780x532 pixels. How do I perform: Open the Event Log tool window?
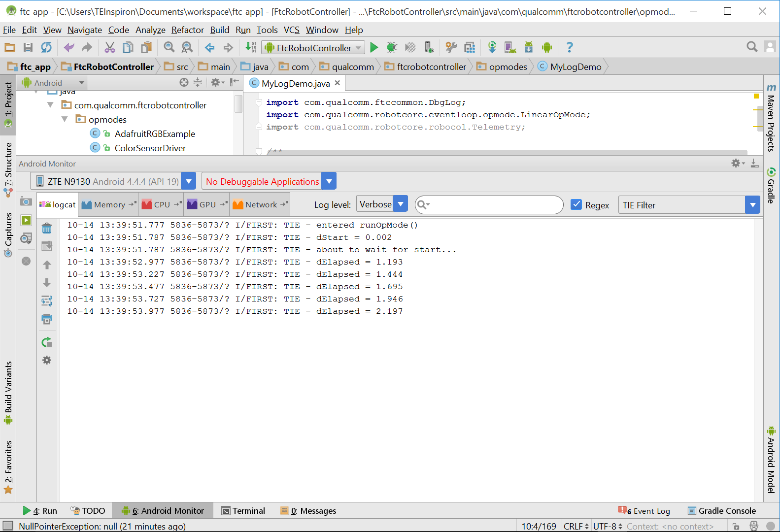pos(644,511)
